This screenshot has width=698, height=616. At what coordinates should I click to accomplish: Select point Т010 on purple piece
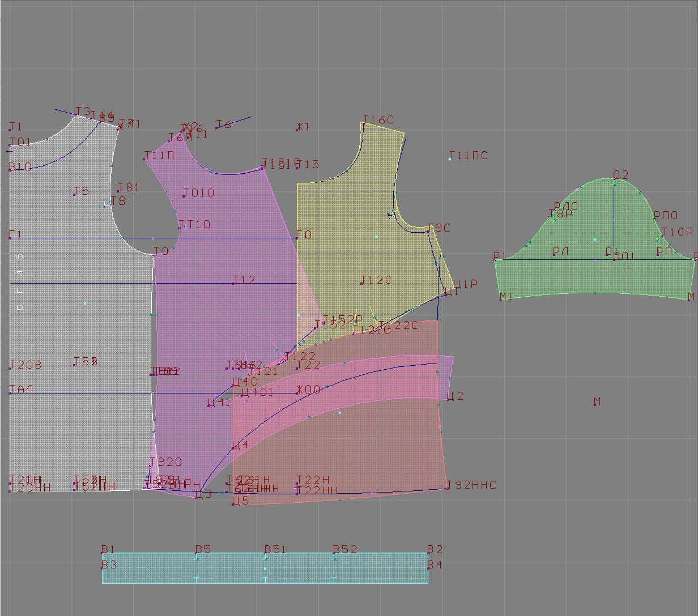[x=184, y=196]
